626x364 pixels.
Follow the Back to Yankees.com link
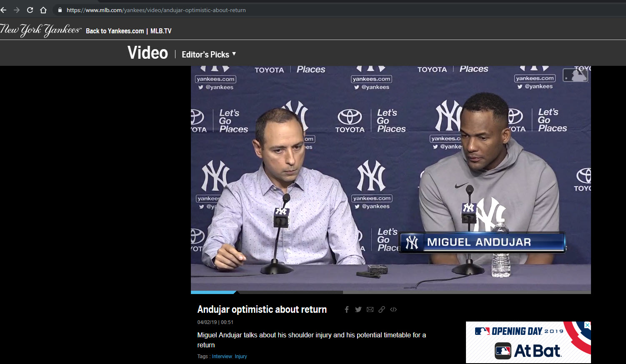coord(115,31)
